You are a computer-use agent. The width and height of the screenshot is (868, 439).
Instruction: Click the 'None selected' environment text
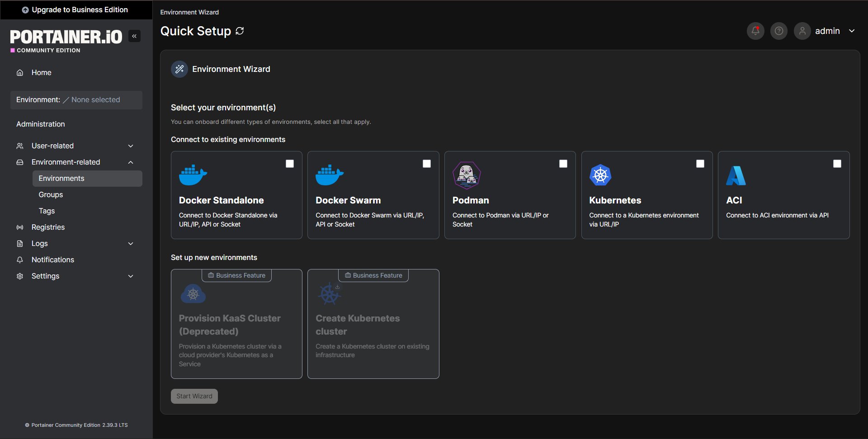point(95,100)
